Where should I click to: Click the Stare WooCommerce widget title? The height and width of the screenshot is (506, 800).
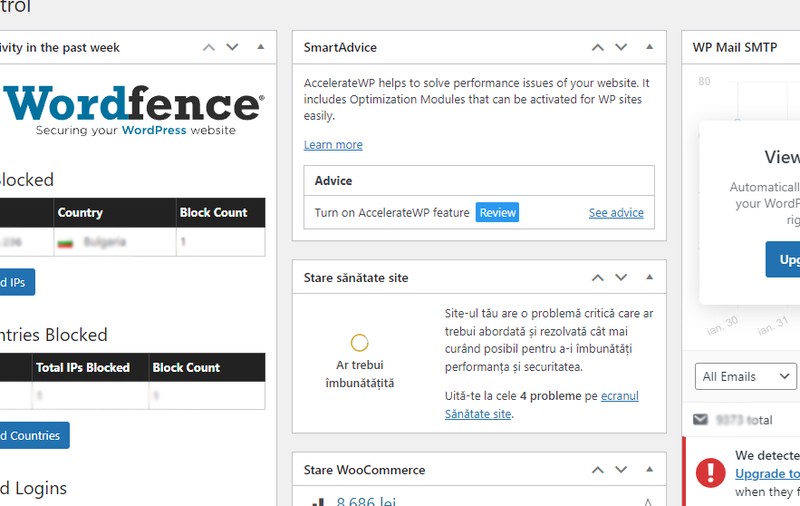(x=364, y=470)
